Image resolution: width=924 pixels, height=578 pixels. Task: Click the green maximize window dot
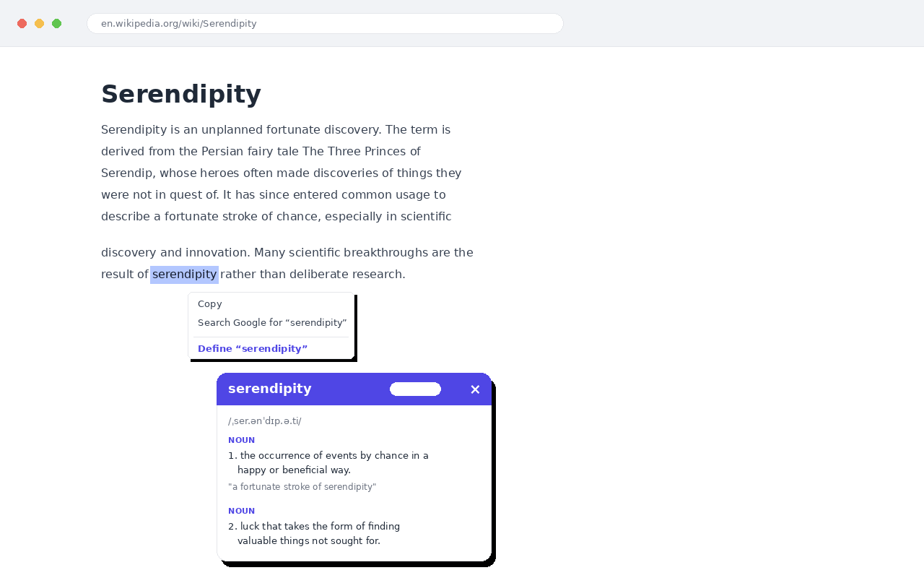[x=56, y=23]
